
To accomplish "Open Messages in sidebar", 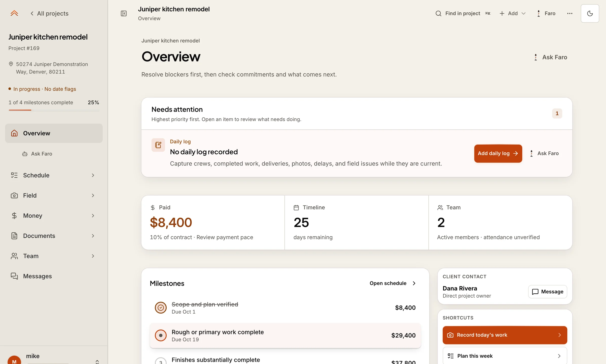I will click(54, 276).
